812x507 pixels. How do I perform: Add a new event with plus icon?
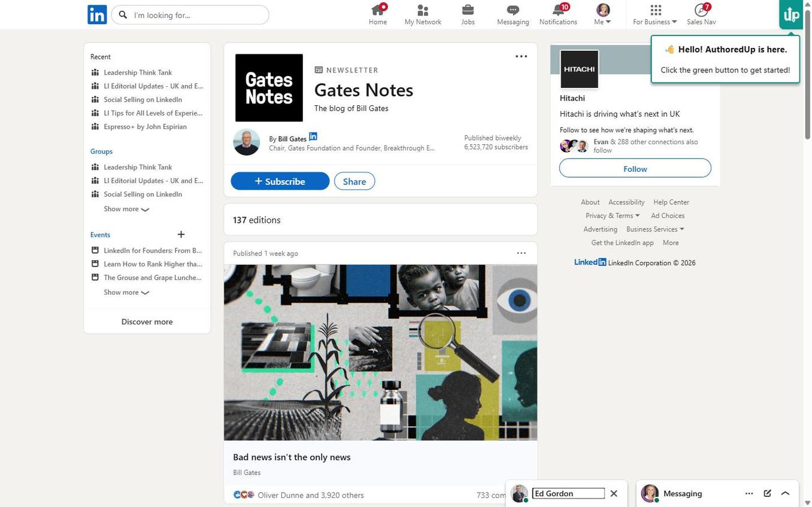(181, 234)
